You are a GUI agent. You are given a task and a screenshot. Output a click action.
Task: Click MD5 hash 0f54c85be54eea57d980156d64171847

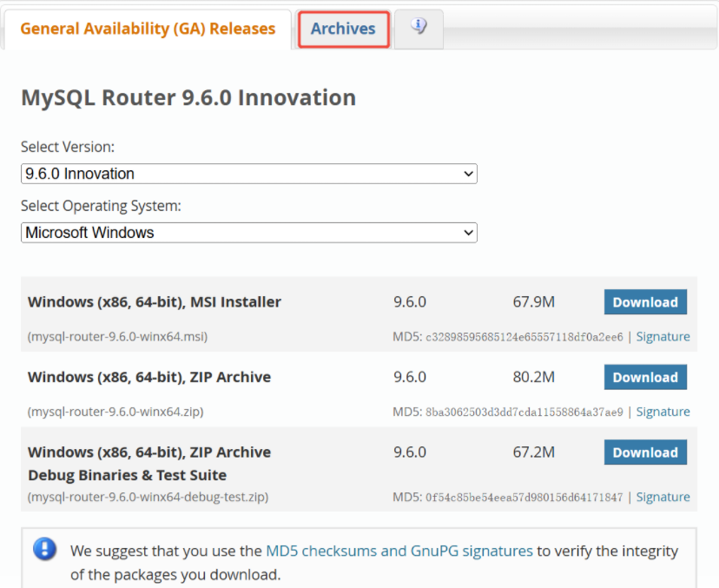point(524,498)
